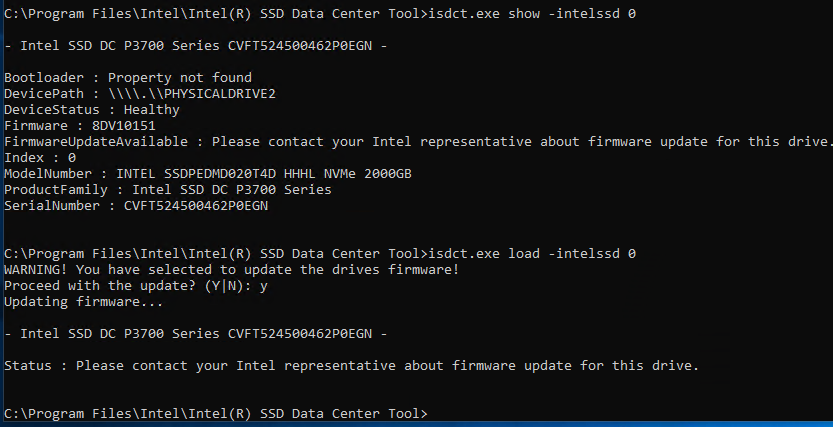Click the final empty command prompt line
Viewport: 833px width, 427px height.
(x=216, y=414)
